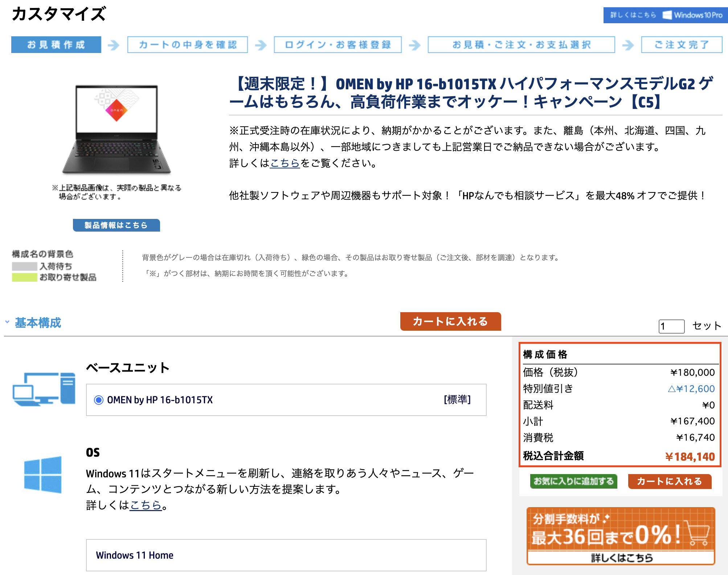Click the 特別値引き △¥12,600 value
Viewport: 728px width, 575px height.
coord(691,389)
